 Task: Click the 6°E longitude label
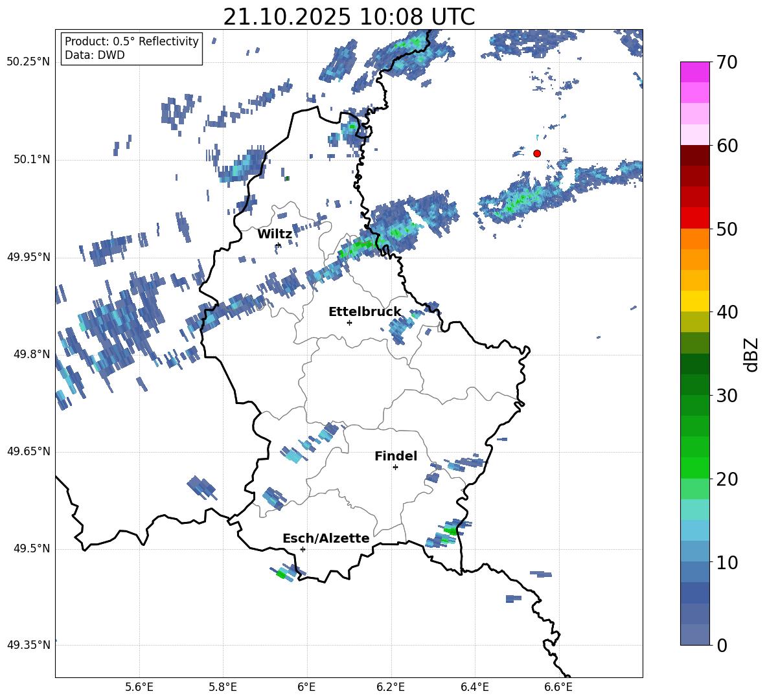[x=306, y=687]
